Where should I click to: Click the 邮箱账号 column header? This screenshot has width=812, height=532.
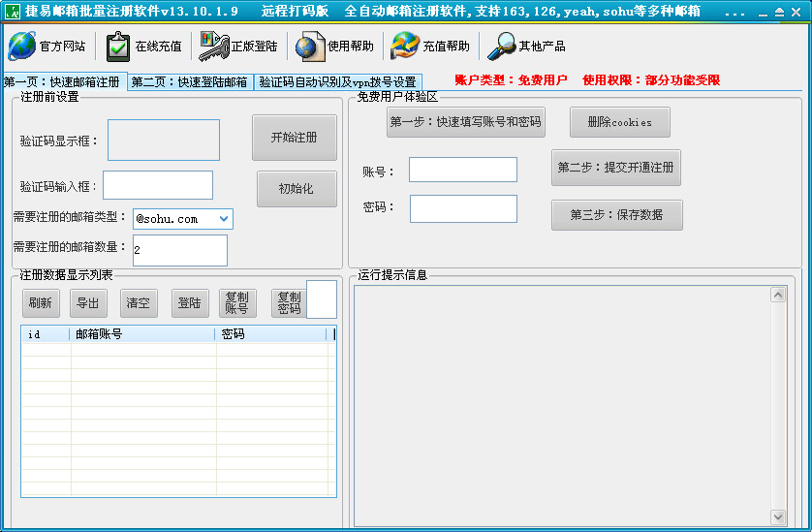142,334
